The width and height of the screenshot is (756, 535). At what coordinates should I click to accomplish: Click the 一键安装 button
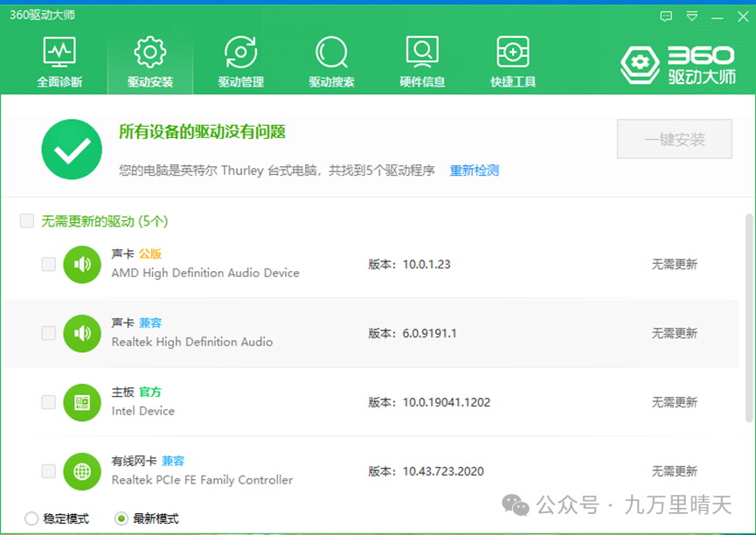pyautogui.click(x=675, y=139)
